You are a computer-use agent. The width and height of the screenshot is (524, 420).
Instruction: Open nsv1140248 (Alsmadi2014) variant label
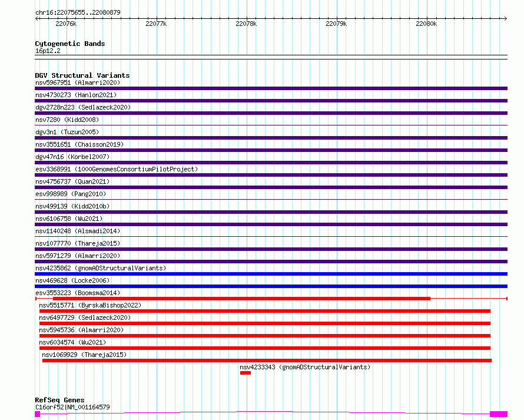pyautogui.click(x=78, y=231)
